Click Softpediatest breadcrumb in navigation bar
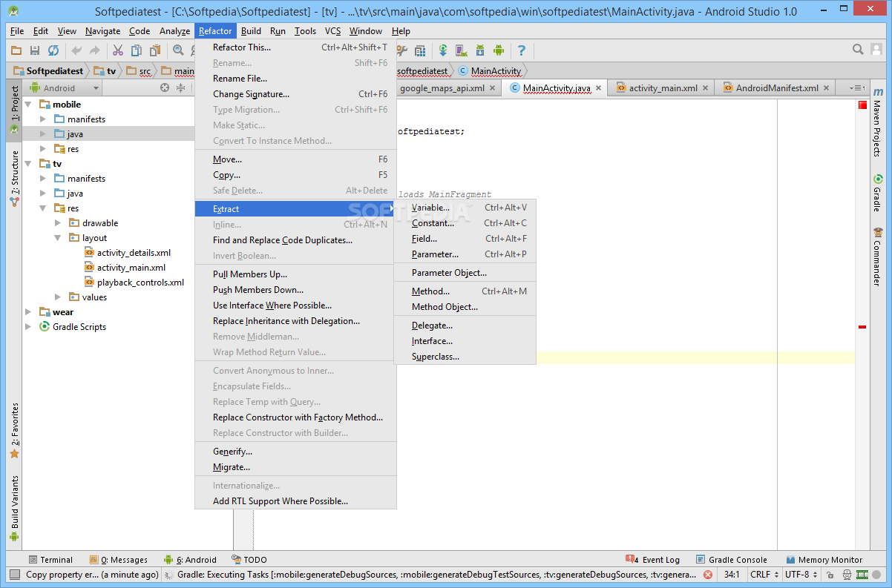 pyautogui.click(x=48, y=71)
